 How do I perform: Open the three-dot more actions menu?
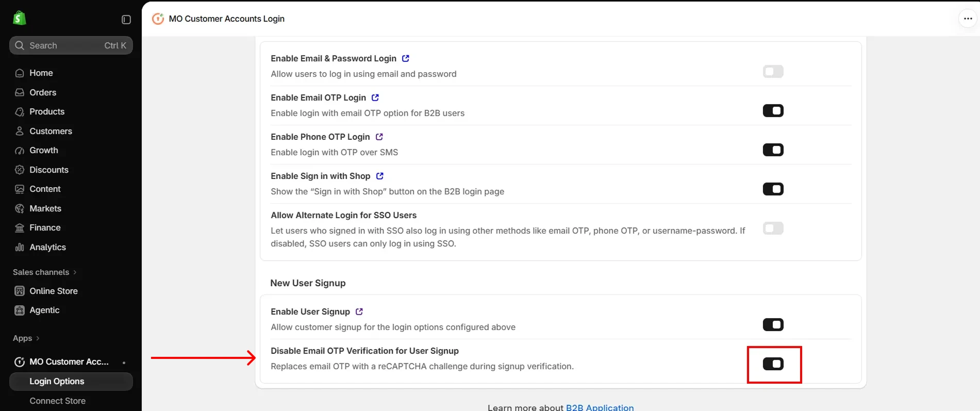pyautogui.click(x=968, y=19)
